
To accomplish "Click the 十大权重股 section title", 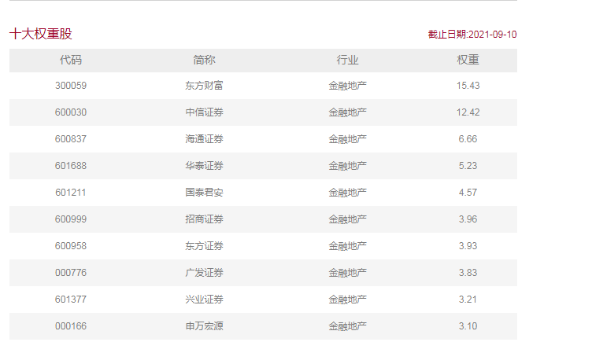I will [x=41, y=34].
